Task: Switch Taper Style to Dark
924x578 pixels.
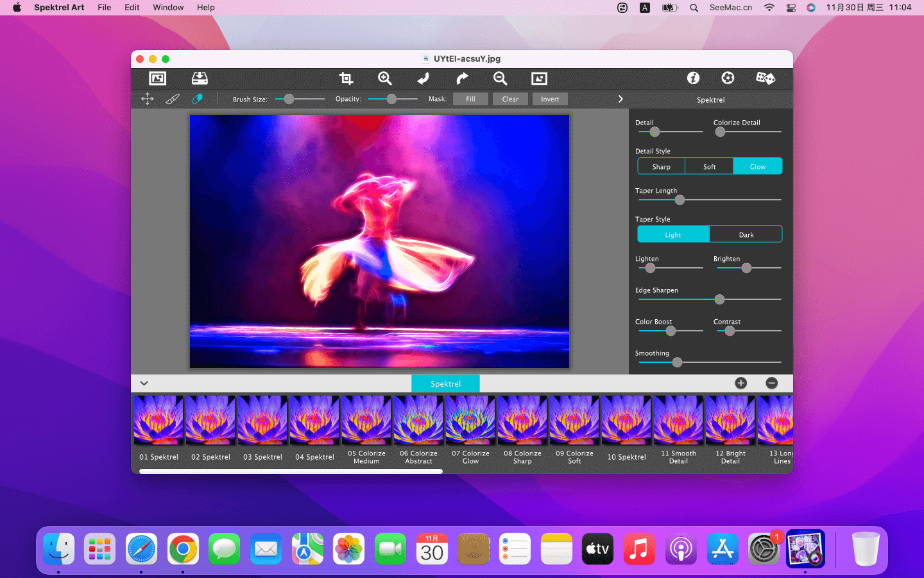Action: (x=746, y=234)
